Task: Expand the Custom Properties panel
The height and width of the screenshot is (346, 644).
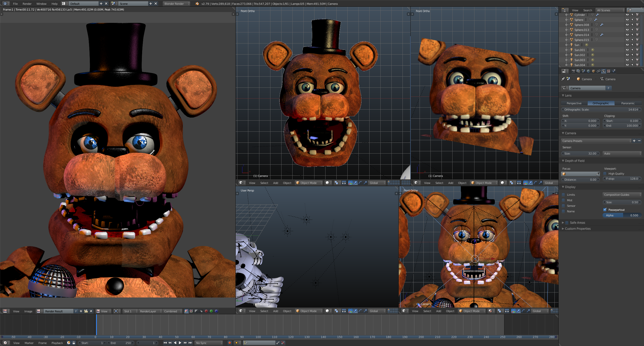Action: click(x=563, y=228)
